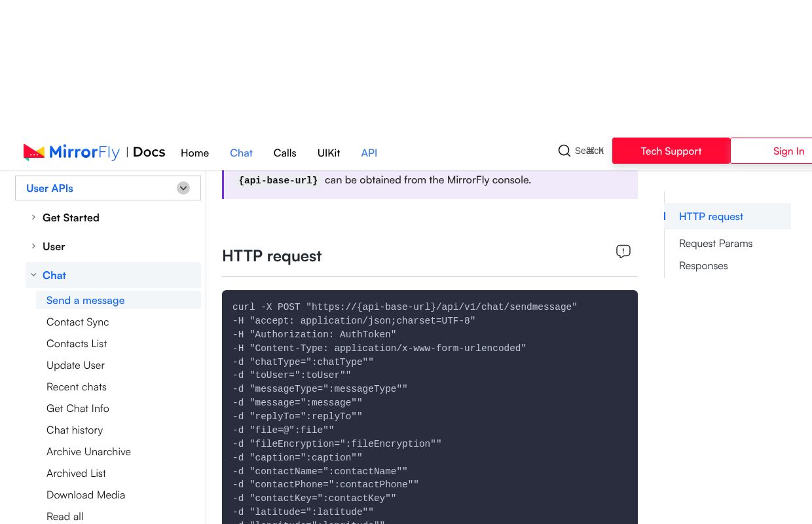Click the Sign In button
Viewport: 812px width, 524px height.
click(771, 151)
